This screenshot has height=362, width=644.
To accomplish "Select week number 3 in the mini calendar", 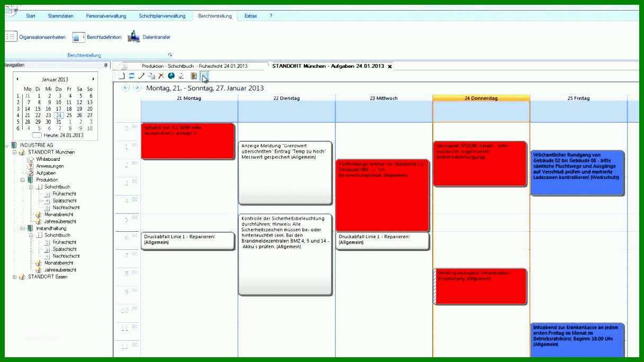I will pos(17,108).
